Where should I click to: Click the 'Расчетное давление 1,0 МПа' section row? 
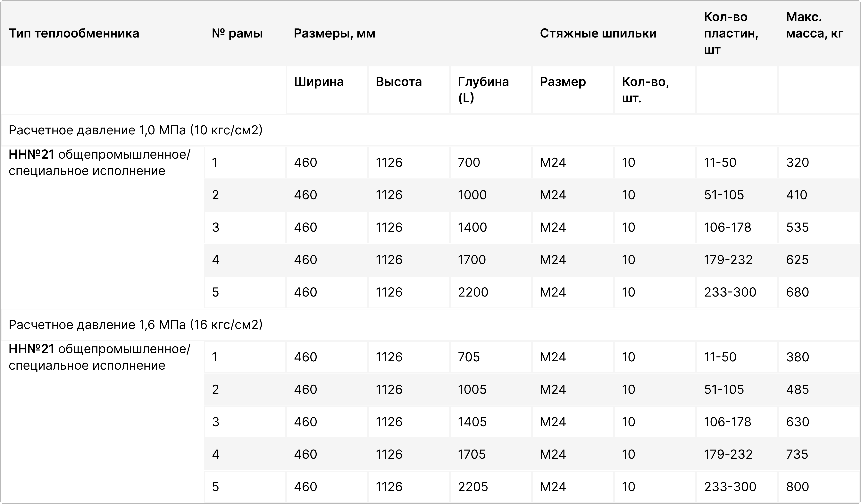point(136,130)
